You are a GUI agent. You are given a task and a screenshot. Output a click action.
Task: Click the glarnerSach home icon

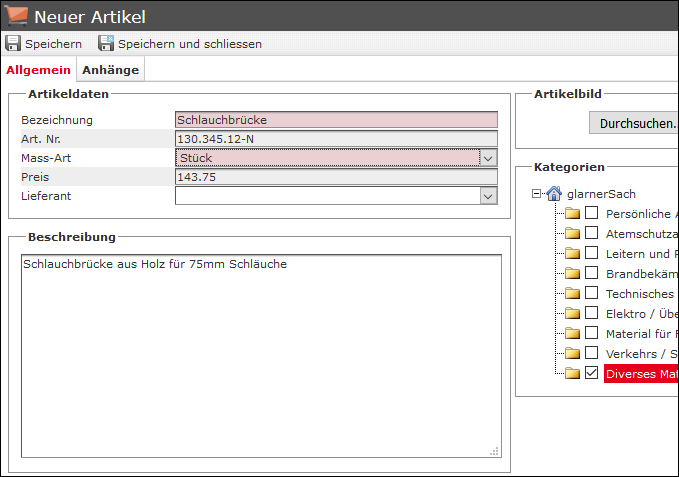pyautogui.click(x=554, y=194)
